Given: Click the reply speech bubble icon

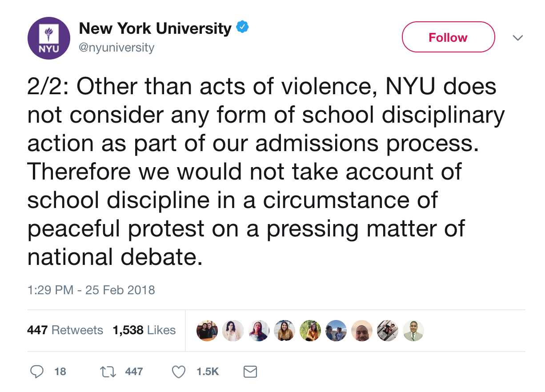Looking at the screenshot, I should tap(37, 372).
